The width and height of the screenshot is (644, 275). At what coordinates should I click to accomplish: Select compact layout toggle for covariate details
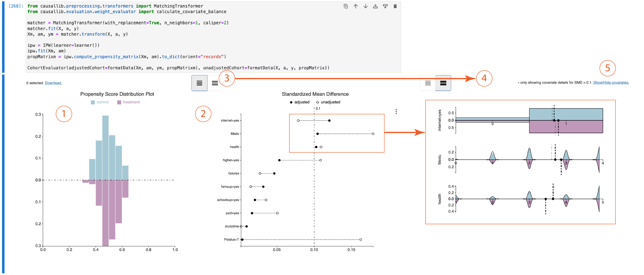(428, 83)
